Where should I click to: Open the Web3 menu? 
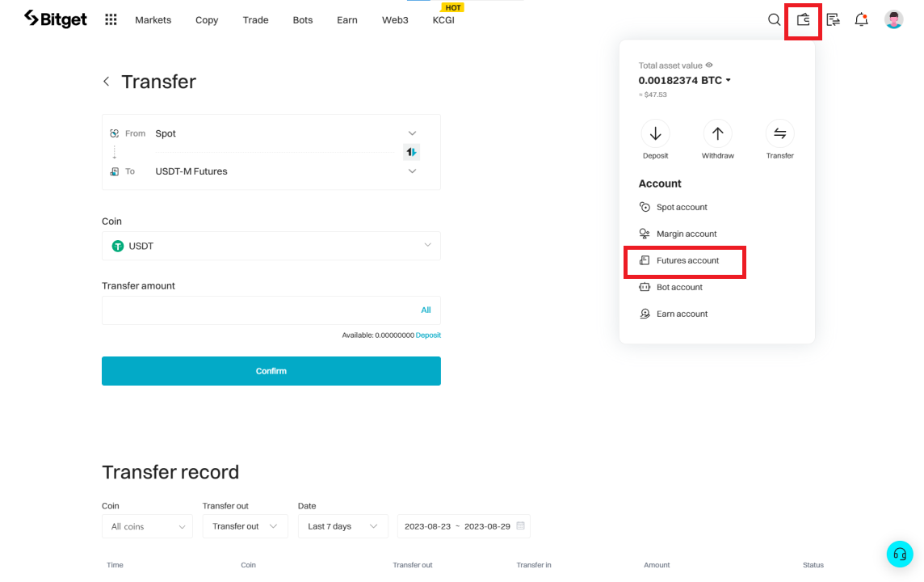(395, 20)
